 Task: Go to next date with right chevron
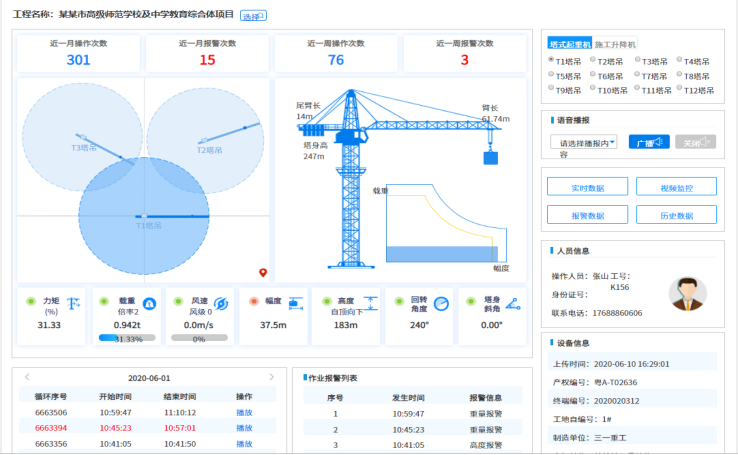click(x=272, y=377)
